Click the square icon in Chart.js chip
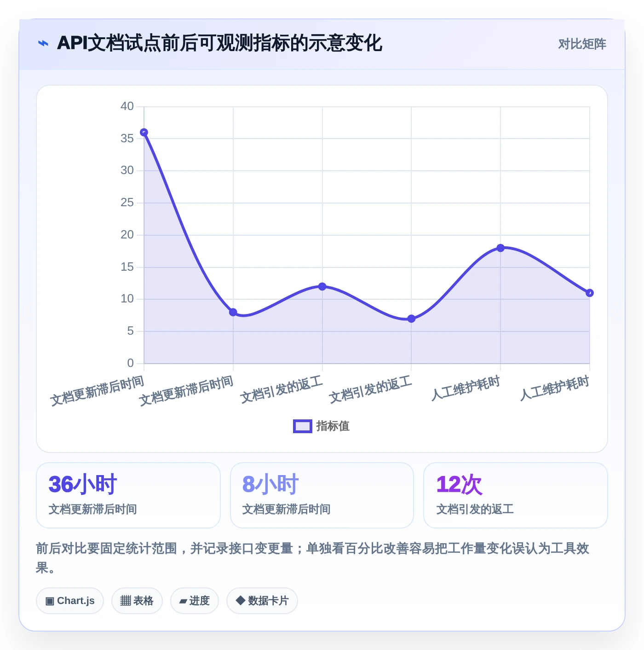 click(x=50, y=601)
